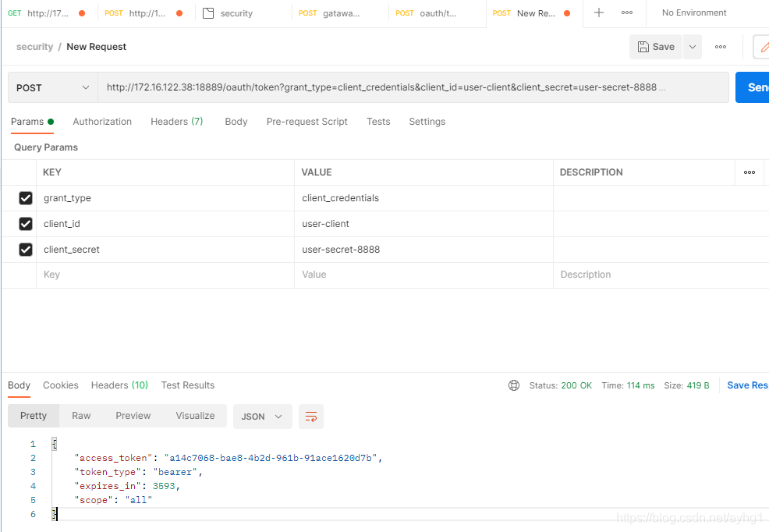Open Query Params column options ellipsis
769x532 pixels.
750,172
